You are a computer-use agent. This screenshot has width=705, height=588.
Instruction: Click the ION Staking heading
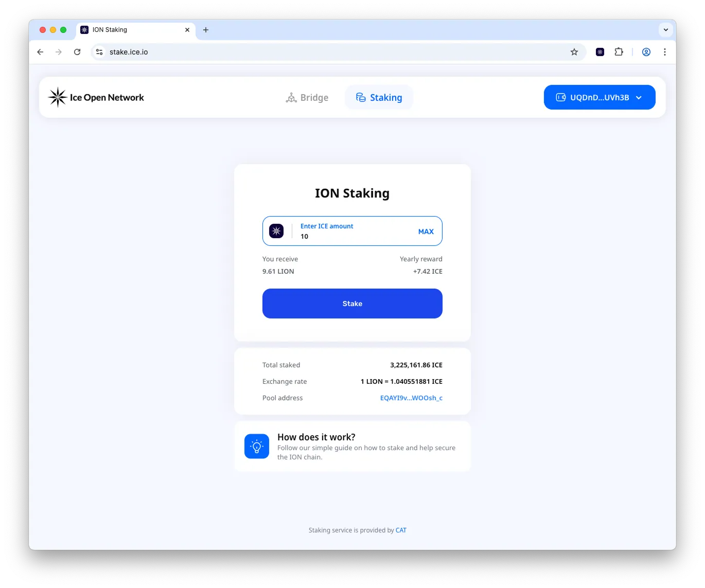352,193
